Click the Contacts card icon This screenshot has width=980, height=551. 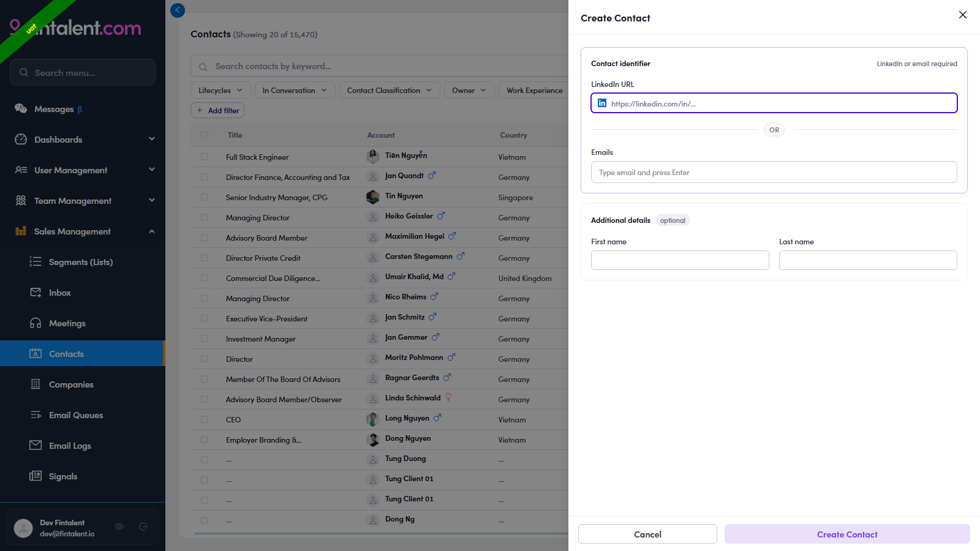[36, 353]
